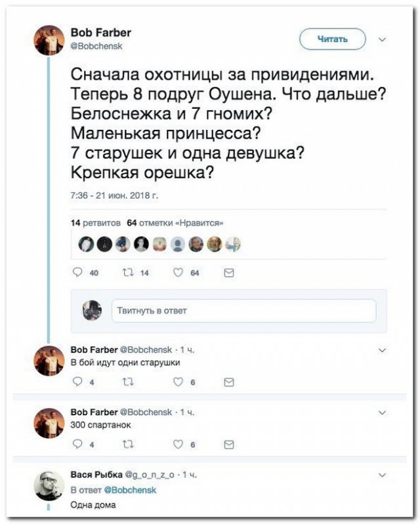This screenshot has width=420, height=524.
Task: Like the main tweet with 64 likes
Action: (x=178, y=273)
